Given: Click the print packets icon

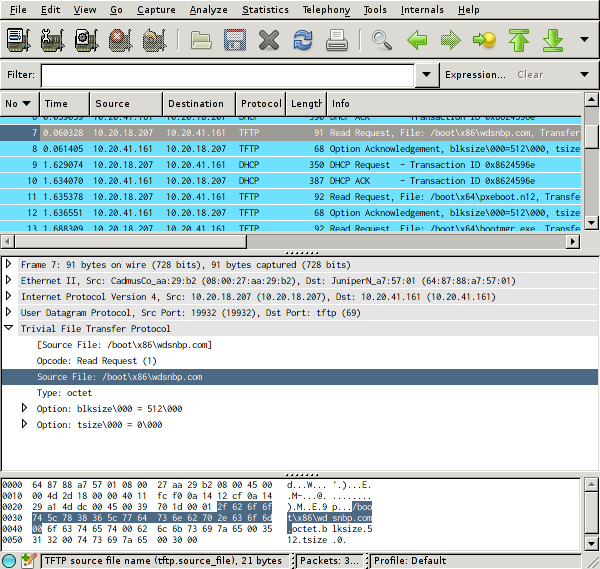Looking at the screenshot, I should click(337, 41).
